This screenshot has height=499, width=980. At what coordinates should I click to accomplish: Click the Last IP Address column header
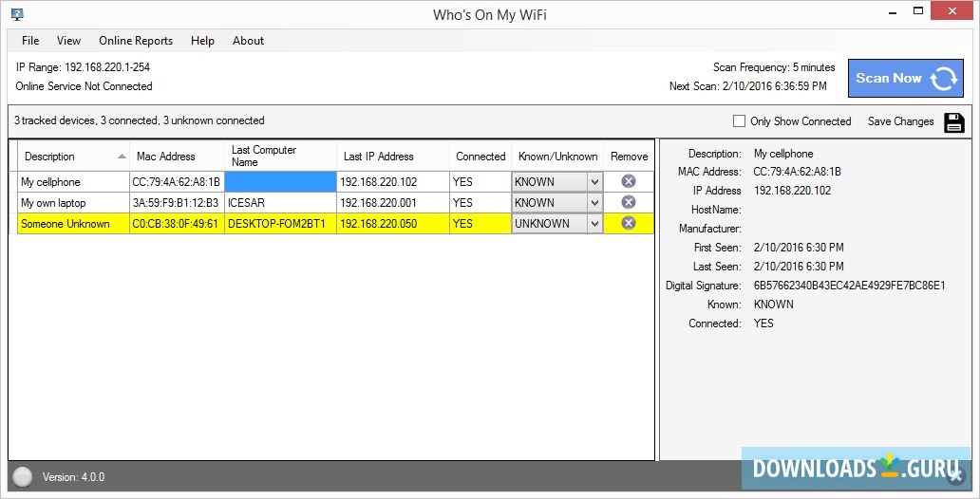pyautogui.click(x=393, y=157)
